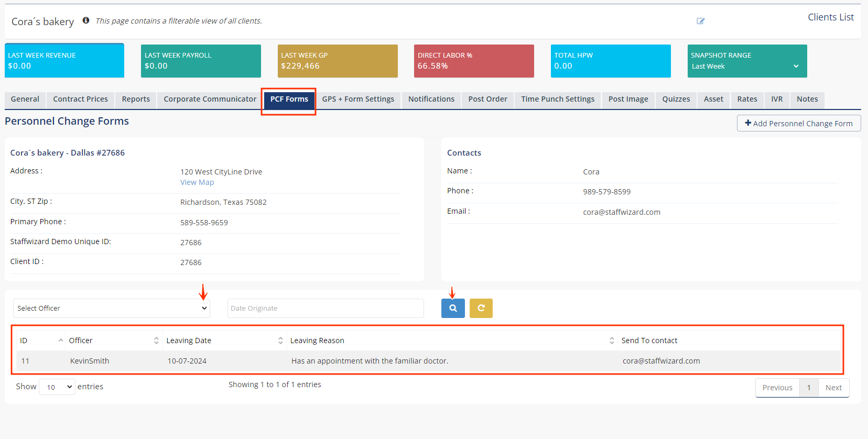Viewport: 868px width, 439px height.
Task: Select the KevinSmith table row
Action: coord(90,361)
